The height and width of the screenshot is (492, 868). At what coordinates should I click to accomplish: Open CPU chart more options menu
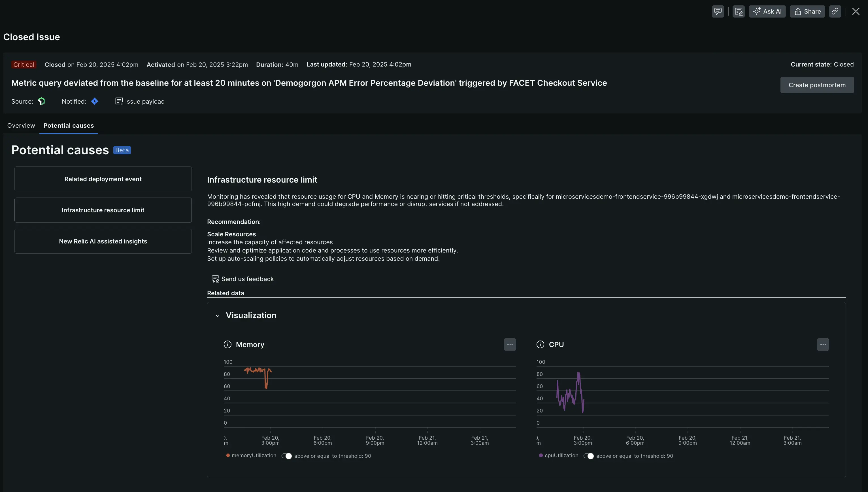[823, 344]
